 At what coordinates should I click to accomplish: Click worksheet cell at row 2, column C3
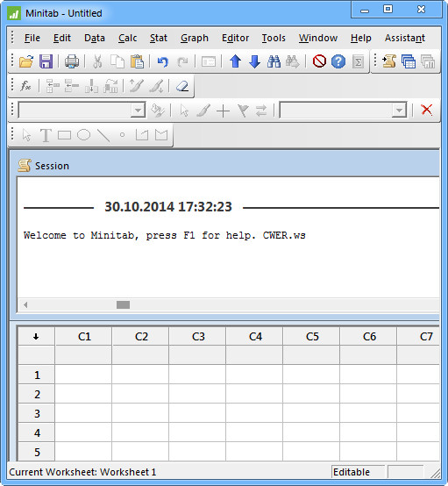point(197,394)
